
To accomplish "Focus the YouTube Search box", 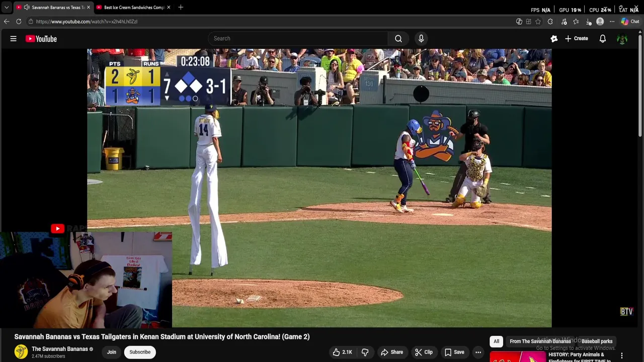I will click(298, 39).
